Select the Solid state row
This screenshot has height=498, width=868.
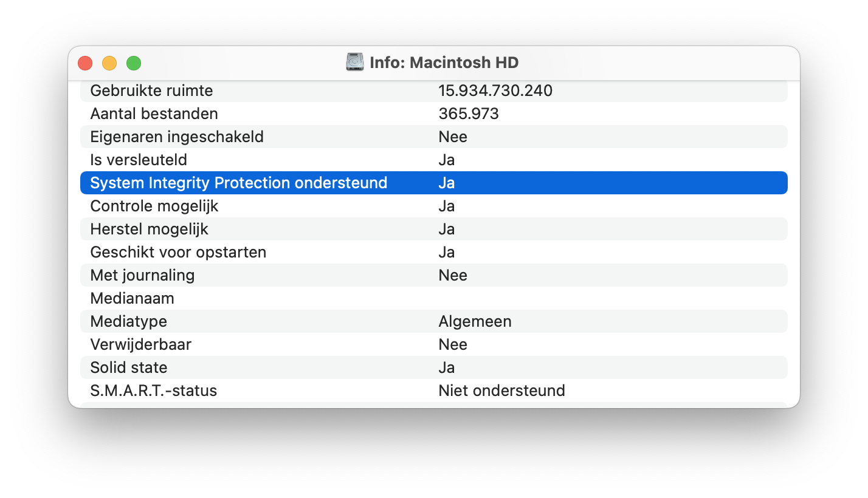click(434, 367)
